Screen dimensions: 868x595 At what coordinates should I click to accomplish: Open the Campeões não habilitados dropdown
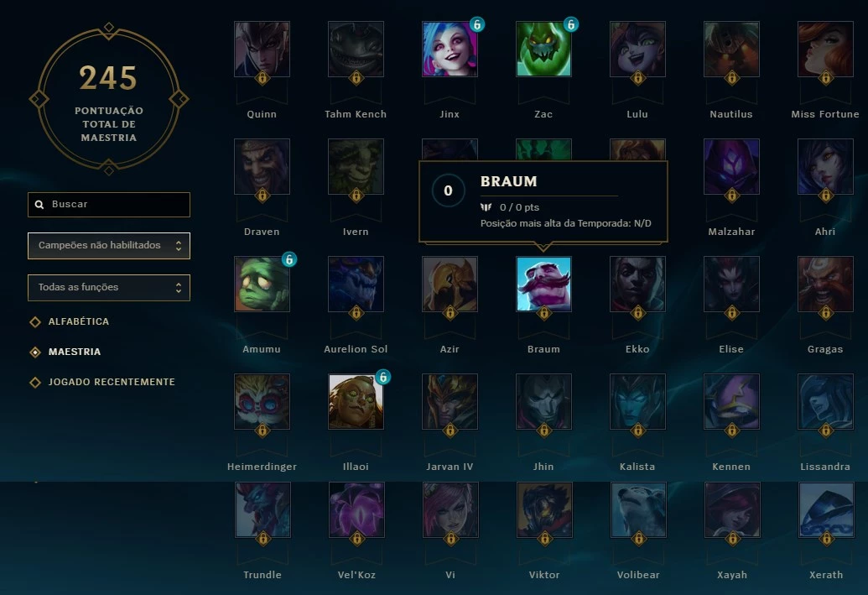click(109, 245)
